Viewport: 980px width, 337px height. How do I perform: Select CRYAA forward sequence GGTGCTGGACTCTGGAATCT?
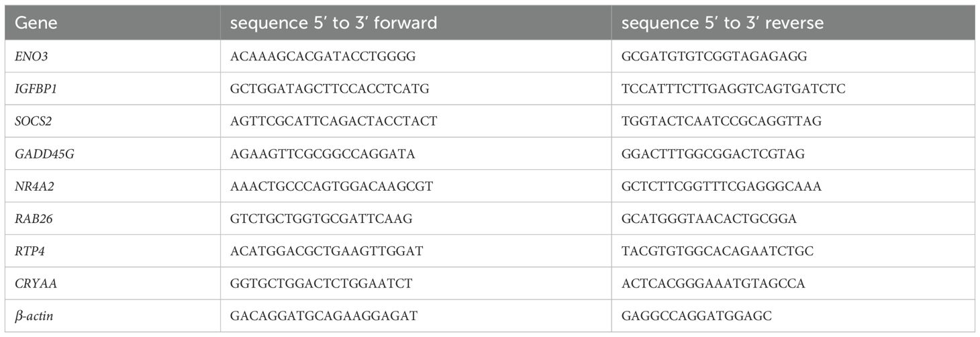(x=322, y=284)
